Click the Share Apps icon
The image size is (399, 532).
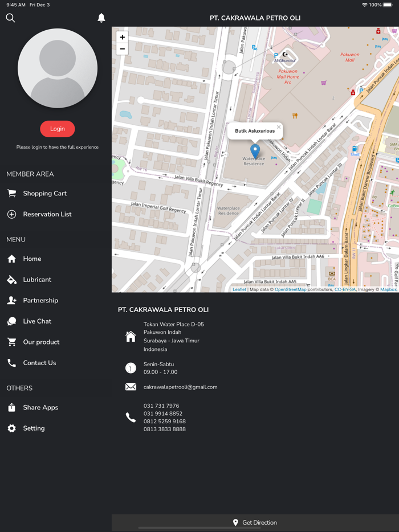click(x=11, y=407)
